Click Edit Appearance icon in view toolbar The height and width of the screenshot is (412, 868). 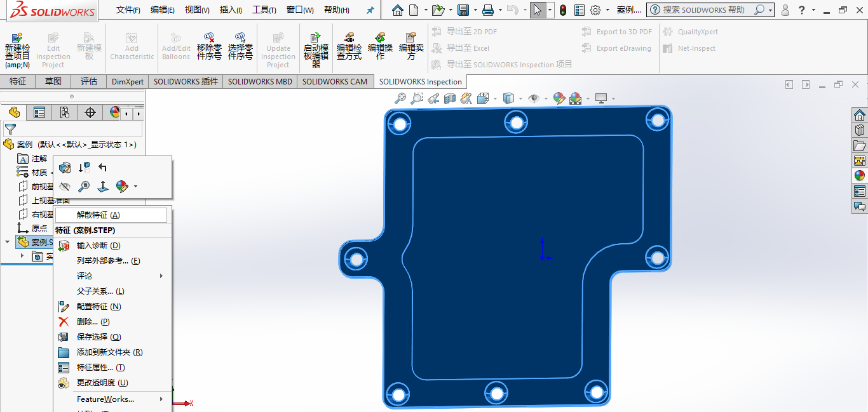coord(559,98)
